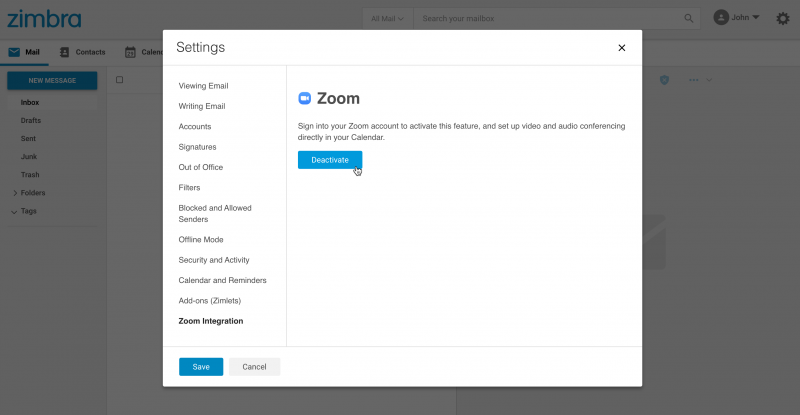Click the Calendar icon in navigation

tap(130, 52)
